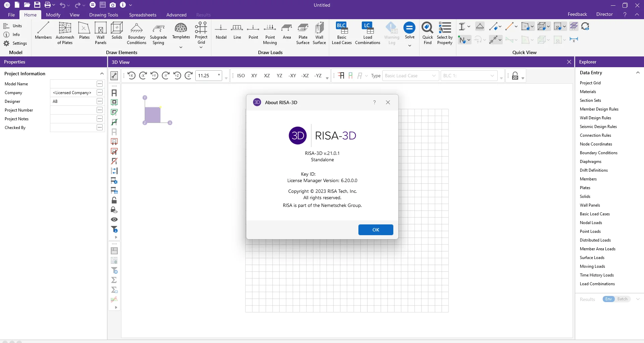Viewport: 644px width, 343px height.
Task: Choose the Point Moving load tool
Action: 270,33
